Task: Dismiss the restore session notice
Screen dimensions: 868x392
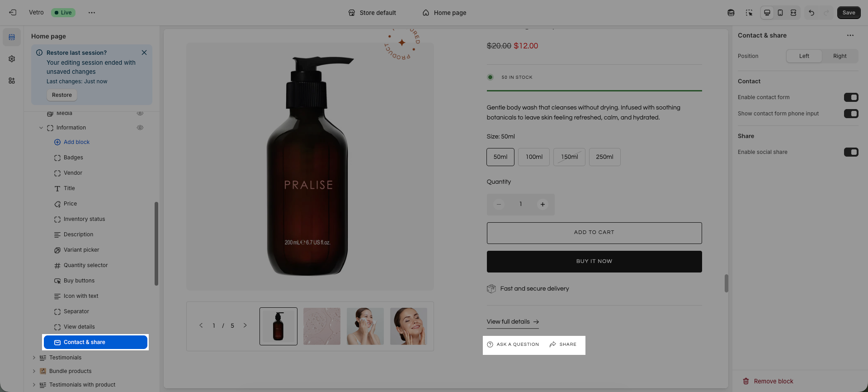Action: tap(144, 53)
